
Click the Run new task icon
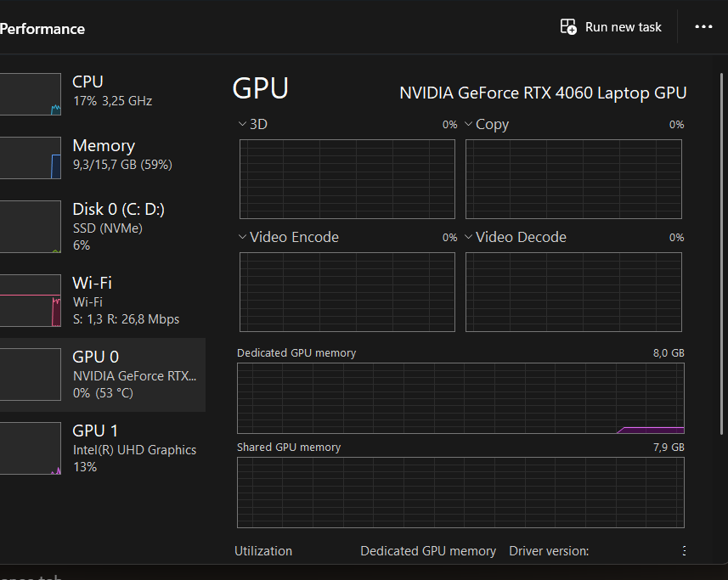[568, 27]
